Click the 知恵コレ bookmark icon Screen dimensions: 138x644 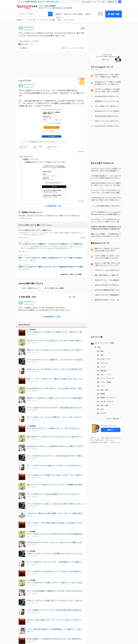pyautogui.click(x=62, y=48)
